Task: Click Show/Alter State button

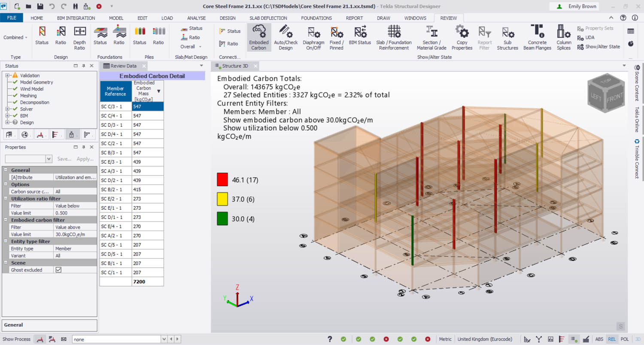Action: point(598,46)
